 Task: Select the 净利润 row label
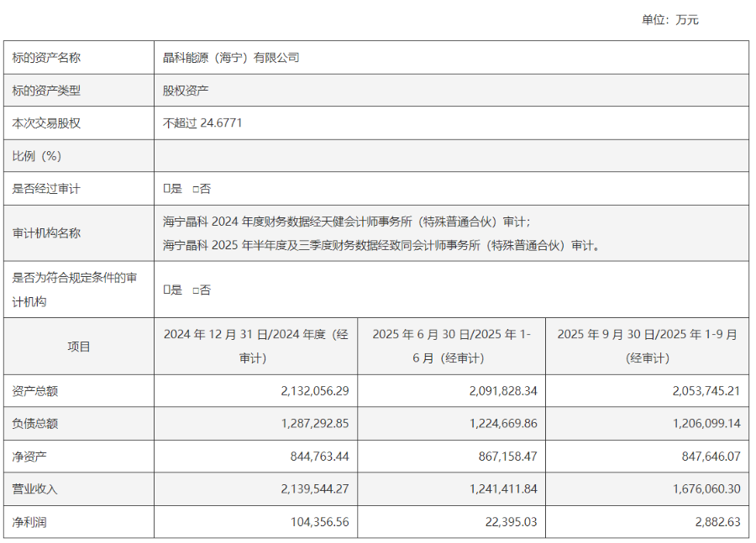point(29,522)
